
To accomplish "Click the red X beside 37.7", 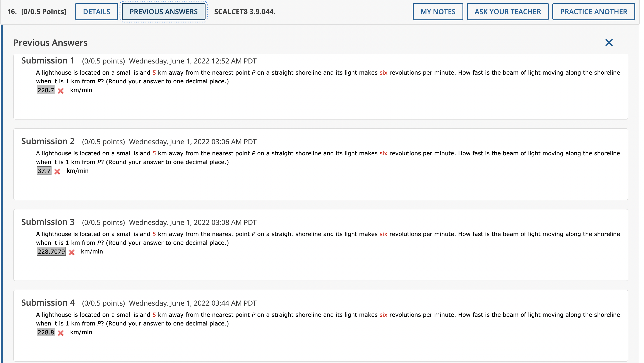I will 57,171.
